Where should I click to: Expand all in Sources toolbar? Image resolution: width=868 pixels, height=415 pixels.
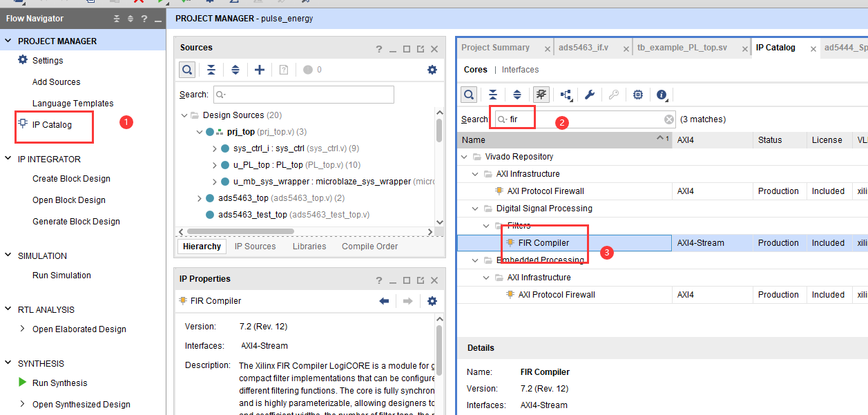[x=235, y=70]
